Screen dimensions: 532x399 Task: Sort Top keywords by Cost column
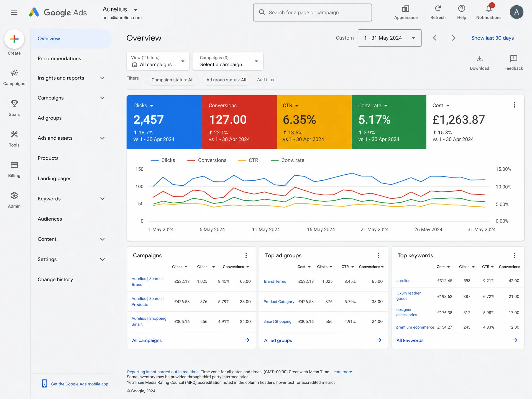[443, 267]
